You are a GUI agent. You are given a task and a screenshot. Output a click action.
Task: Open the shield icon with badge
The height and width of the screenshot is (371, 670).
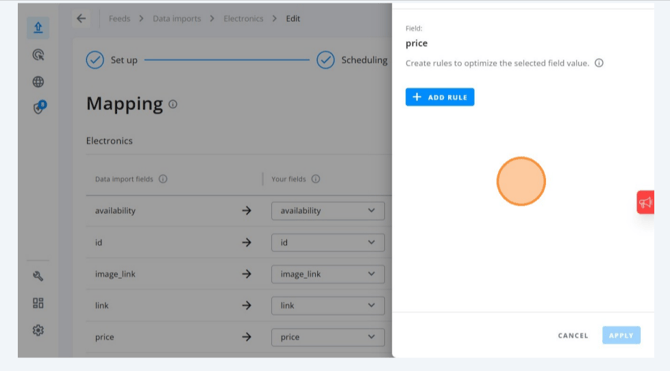coord(39,107)
